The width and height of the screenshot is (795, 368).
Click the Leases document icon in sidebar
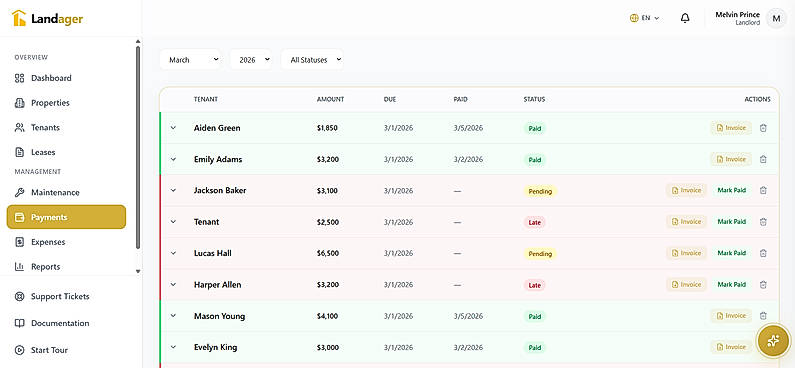coord(20,152)
